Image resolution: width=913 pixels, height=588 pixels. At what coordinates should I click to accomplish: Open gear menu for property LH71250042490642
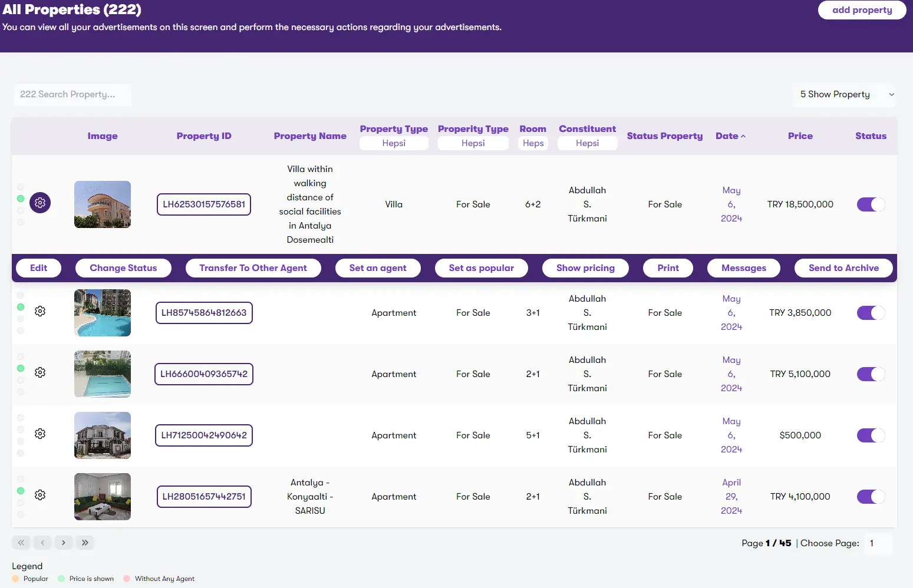40,434
